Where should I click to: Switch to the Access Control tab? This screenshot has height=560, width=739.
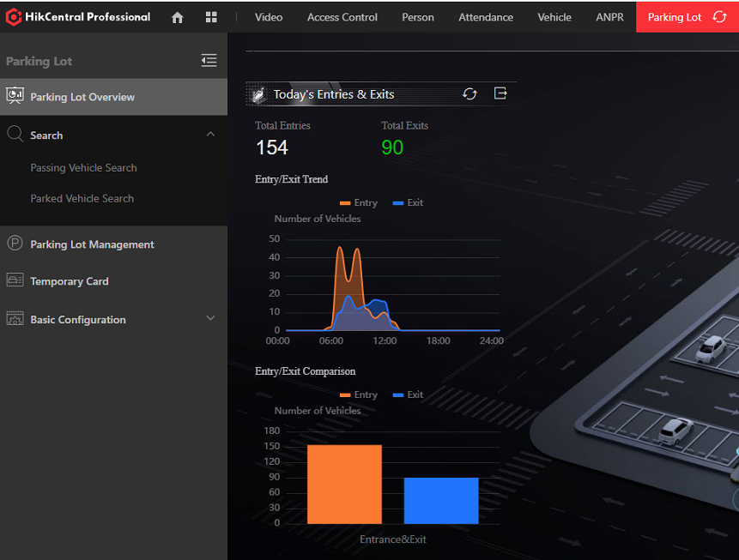tap(342, 17)
